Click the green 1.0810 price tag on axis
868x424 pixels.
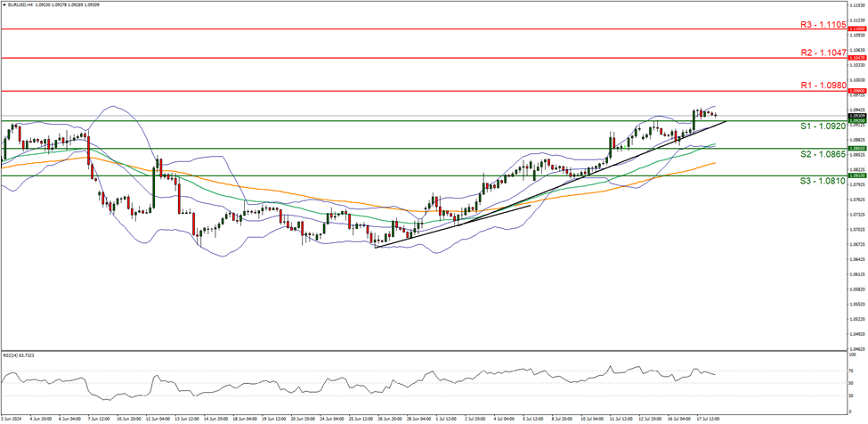click(856, 175)
